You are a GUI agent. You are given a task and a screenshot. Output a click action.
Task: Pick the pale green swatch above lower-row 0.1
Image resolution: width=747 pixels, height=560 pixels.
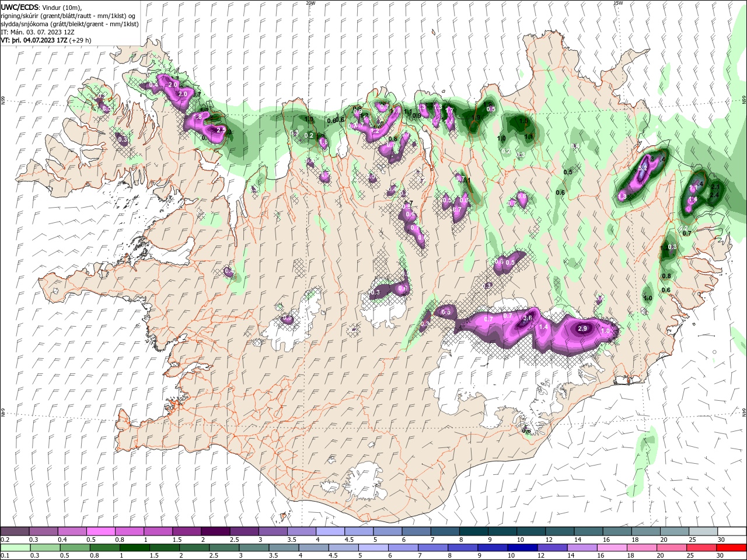pos(15,548)
